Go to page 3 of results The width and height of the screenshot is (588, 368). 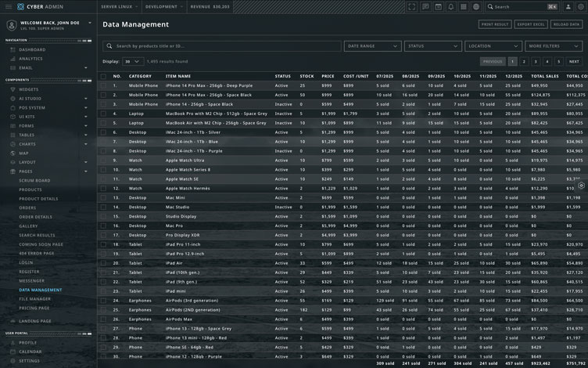tap(536, 61)
